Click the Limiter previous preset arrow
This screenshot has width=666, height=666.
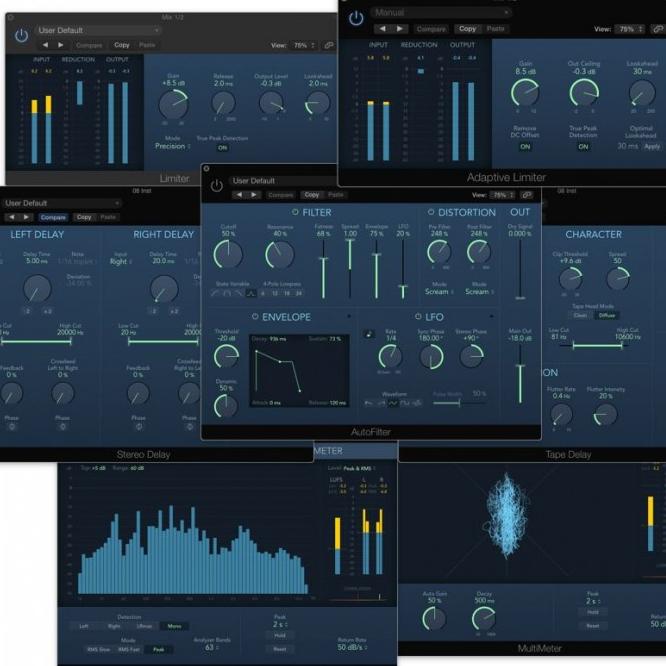pyautogui.click(x=45, y=45)
